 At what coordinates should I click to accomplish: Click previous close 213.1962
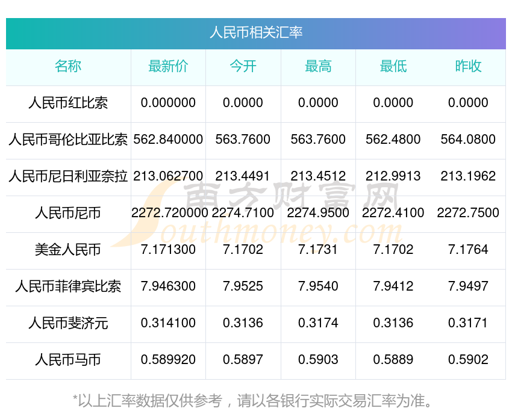(468, 176)
